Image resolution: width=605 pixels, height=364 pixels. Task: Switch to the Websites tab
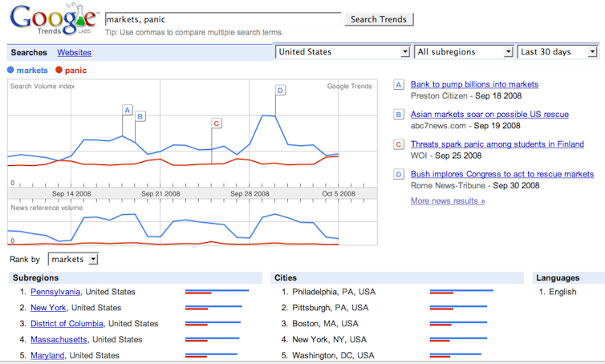tap(74, 52)
